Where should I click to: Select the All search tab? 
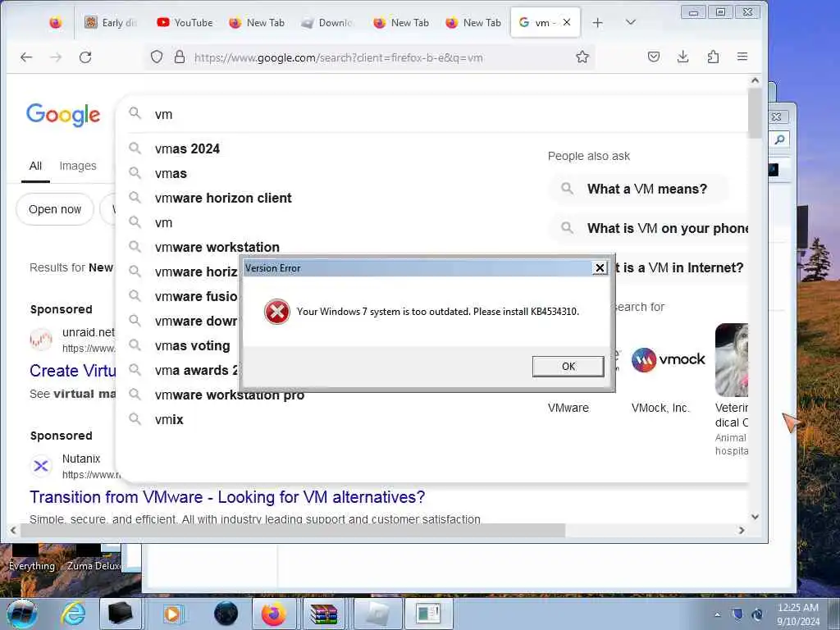35,166
